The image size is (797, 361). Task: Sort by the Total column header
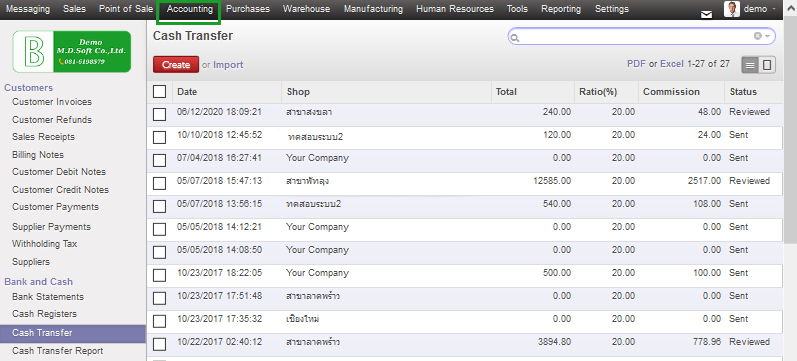coord(533,92)
